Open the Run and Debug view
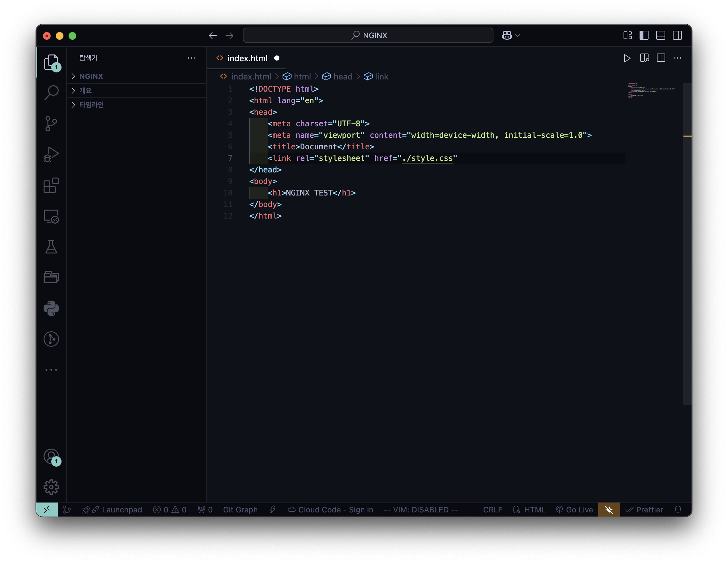Viewport: 728px width, 564px height. point(51,155)
